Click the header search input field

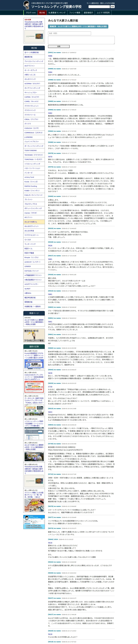99,7
